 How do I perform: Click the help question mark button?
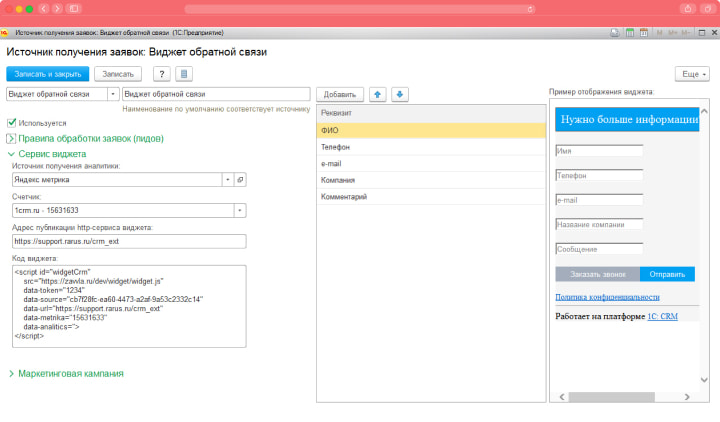tap(161, 74)
